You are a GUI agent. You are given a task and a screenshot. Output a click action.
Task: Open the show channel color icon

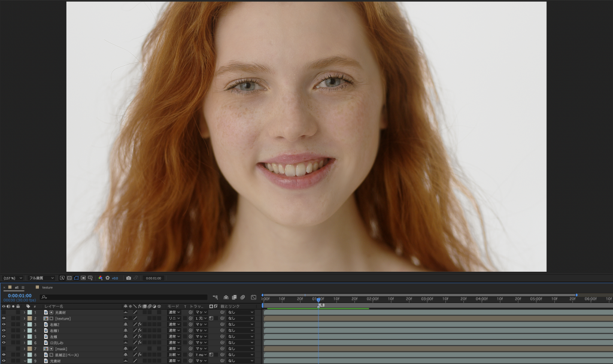(x=101, y=278)
